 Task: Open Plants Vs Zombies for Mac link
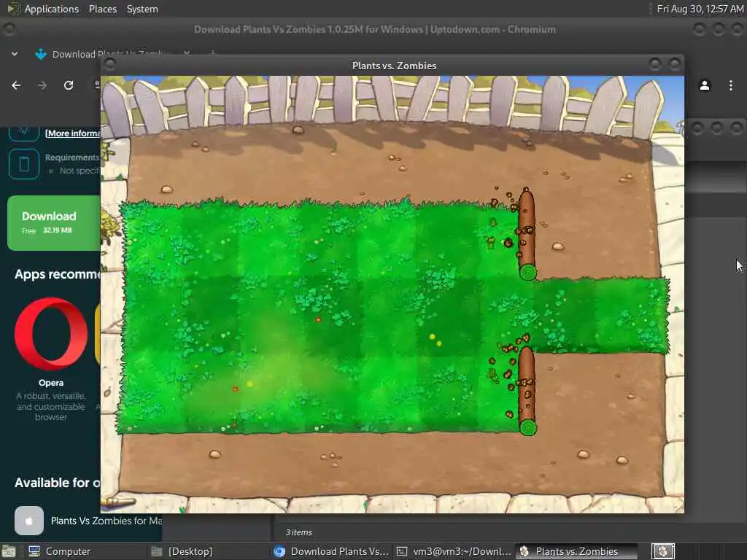(x=107, y=521)
